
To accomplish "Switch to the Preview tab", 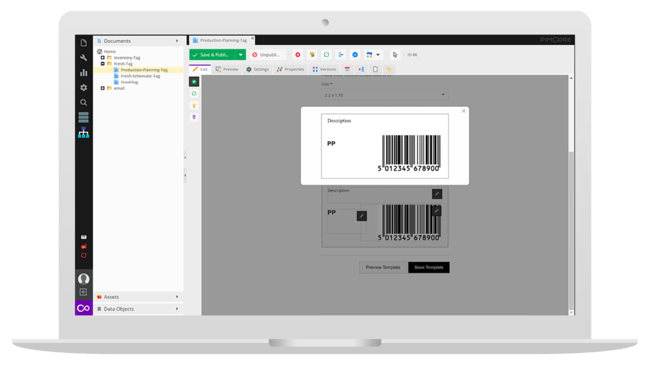I will click(227, 69).
